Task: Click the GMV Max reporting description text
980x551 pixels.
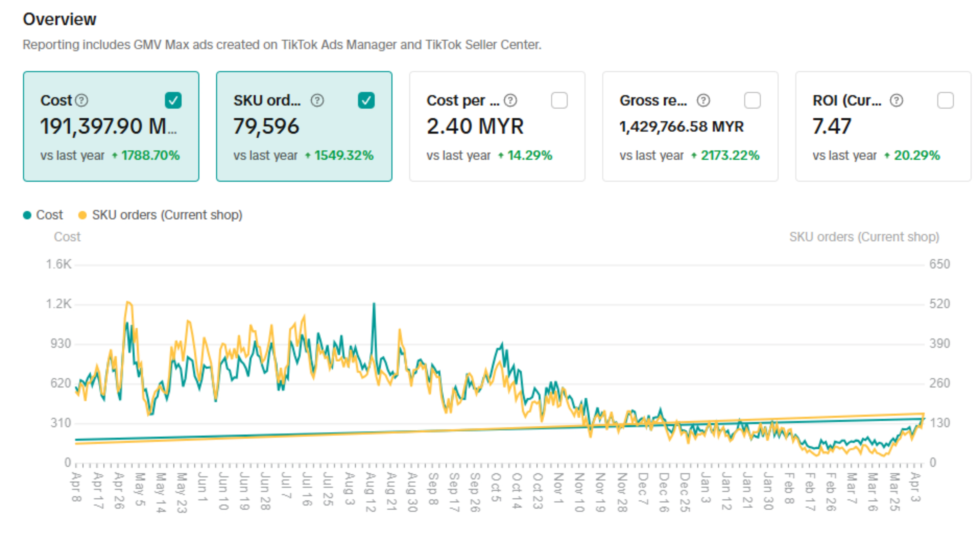Action: tap(282, 45)
